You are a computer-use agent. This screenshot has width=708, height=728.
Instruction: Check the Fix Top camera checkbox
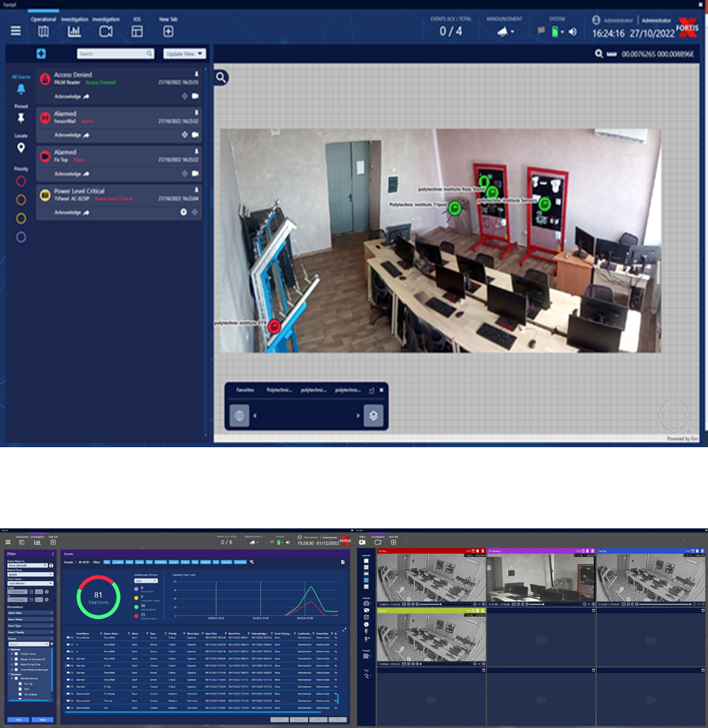click(x=20, y=684)
